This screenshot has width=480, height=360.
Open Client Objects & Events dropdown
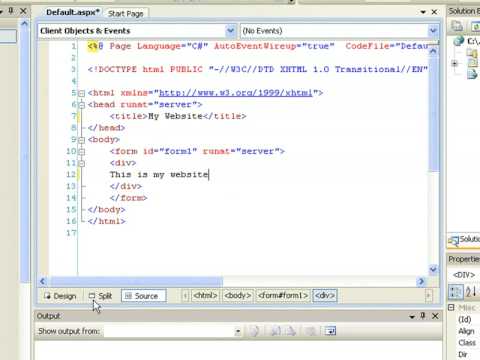click(230, 31)
